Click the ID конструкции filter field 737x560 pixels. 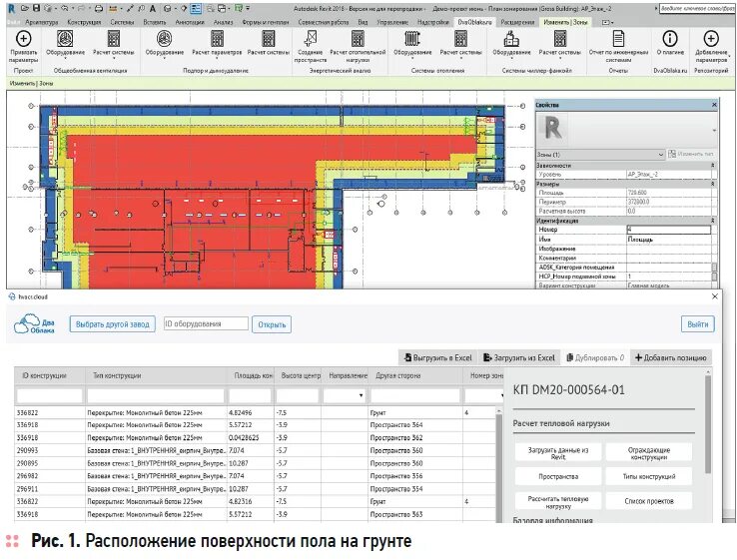tap(49, 395)
